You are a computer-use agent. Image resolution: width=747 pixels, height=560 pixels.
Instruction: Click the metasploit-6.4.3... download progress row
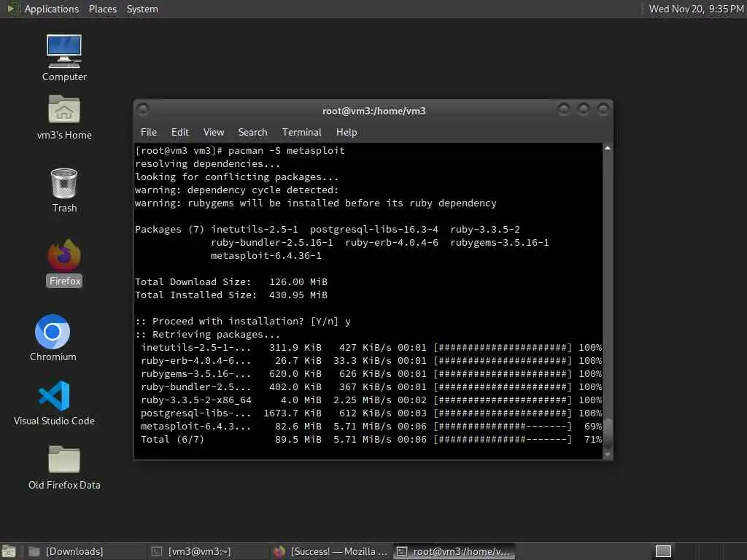[371, 426]
